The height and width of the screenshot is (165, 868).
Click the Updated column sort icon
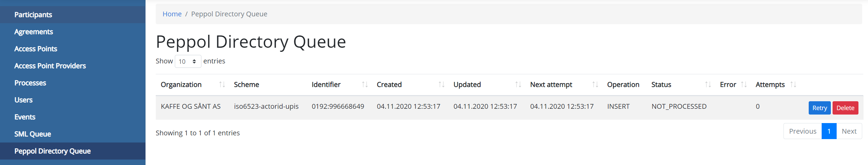[x=518, y=85]
